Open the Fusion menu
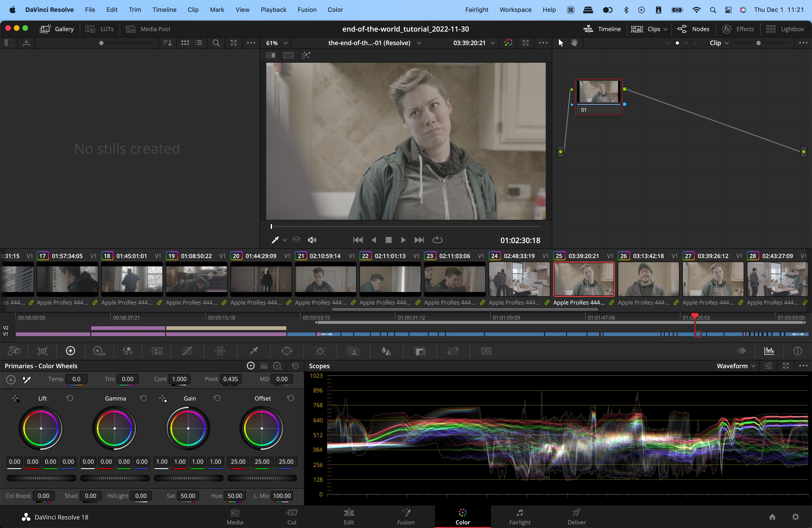Viewport: 812px width, 528px height. pyautogui.click(x=307, y=9)
